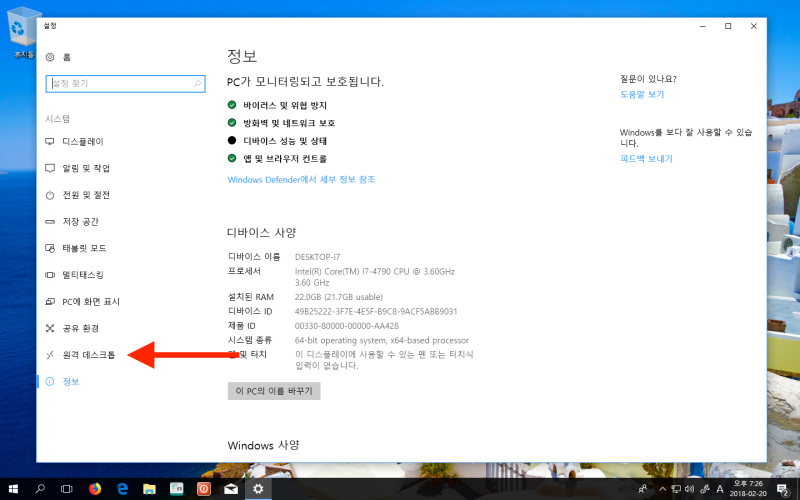Click the 도움말 보기 link
This screenshot has height=500, width=800.
tap(642, 94)
